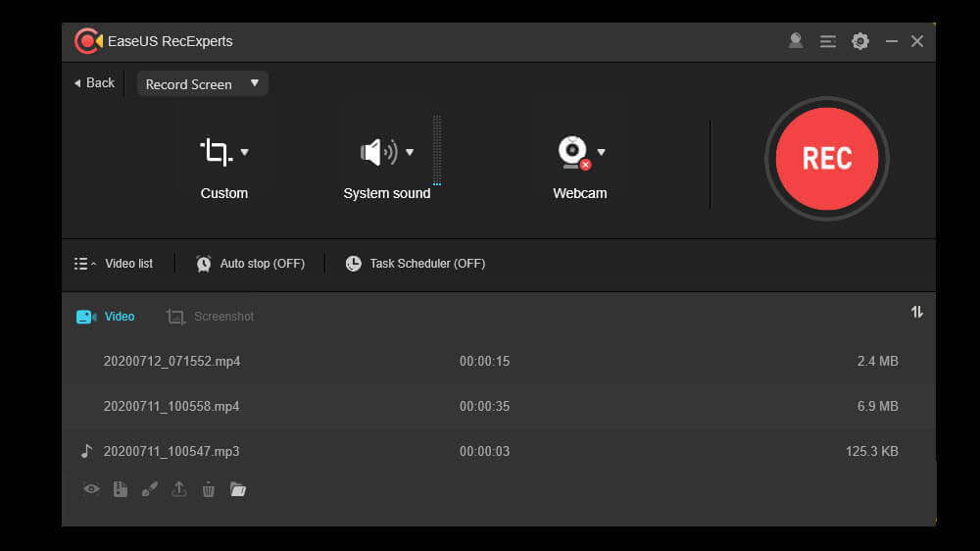Click the eye preview icon in the bottom toolbar

click(x=91, y=489)
